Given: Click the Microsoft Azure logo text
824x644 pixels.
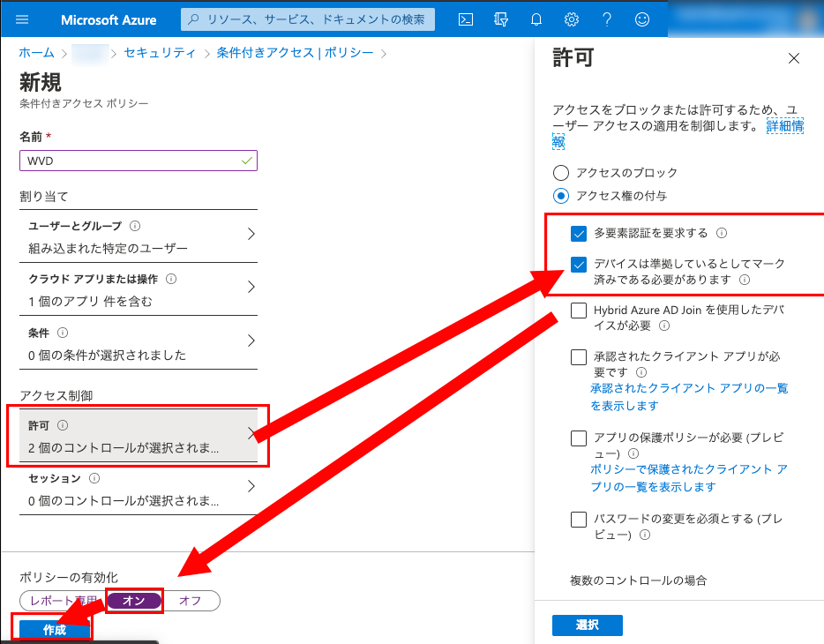Looking at the screenshot, I should pos(109,20).
